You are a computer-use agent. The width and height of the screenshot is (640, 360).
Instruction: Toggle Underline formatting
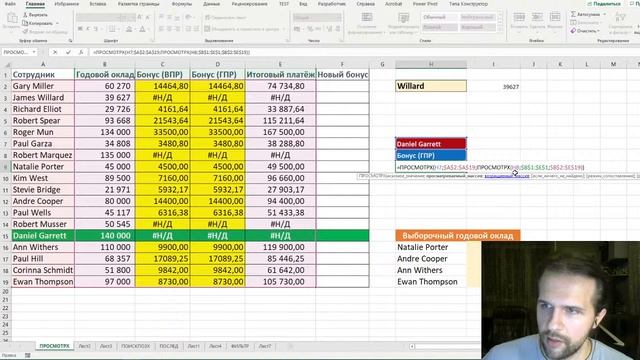[96, 29]
